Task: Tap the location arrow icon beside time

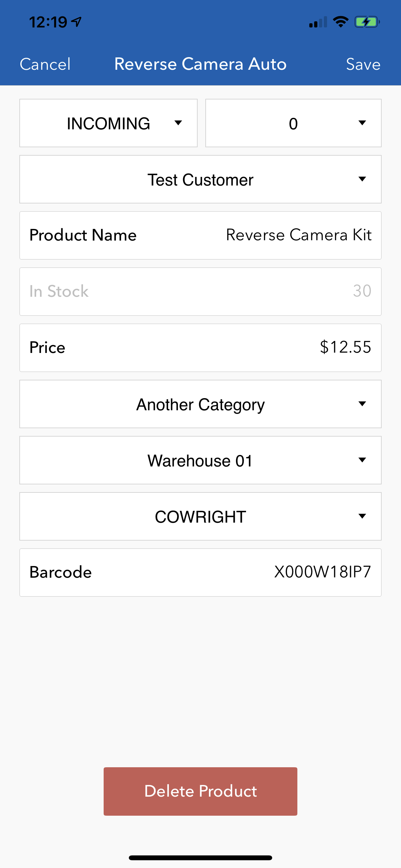Action: click(77, 22)
